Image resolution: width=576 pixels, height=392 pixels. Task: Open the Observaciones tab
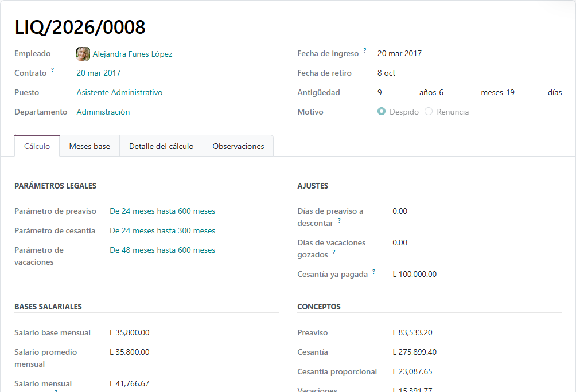(x=239, y=146)
